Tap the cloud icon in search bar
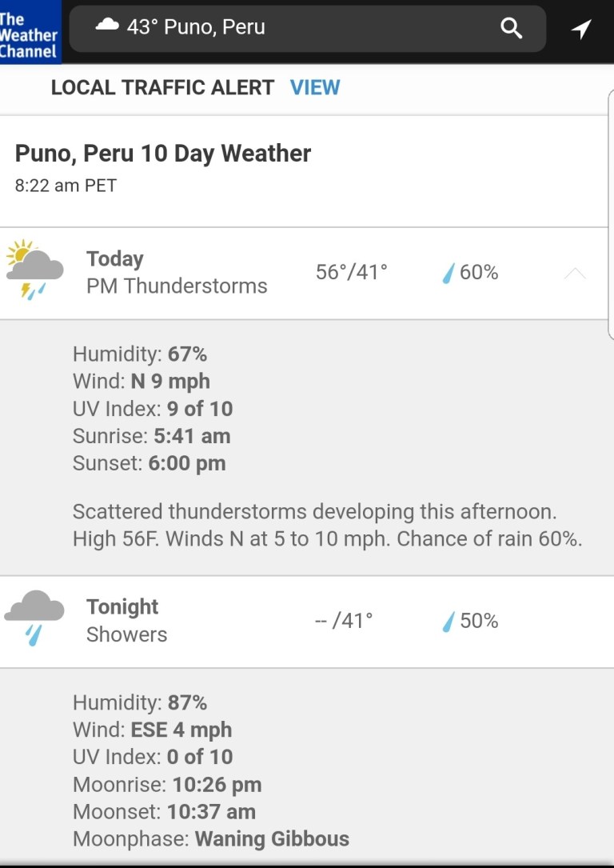The height and width of the screenshot is (868, 614). tap(107, 26)
